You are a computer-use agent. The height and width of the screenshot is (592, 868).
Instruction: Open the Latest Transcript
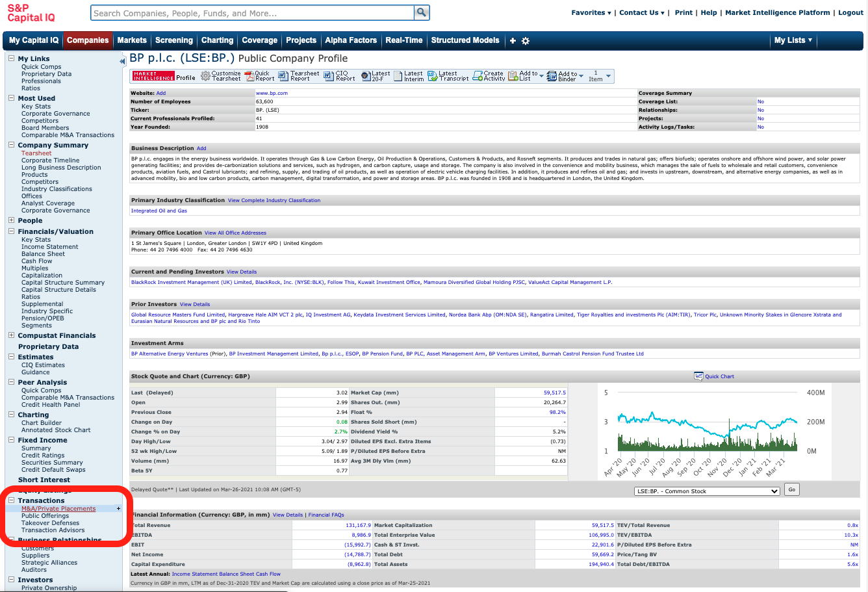(433, 76)
